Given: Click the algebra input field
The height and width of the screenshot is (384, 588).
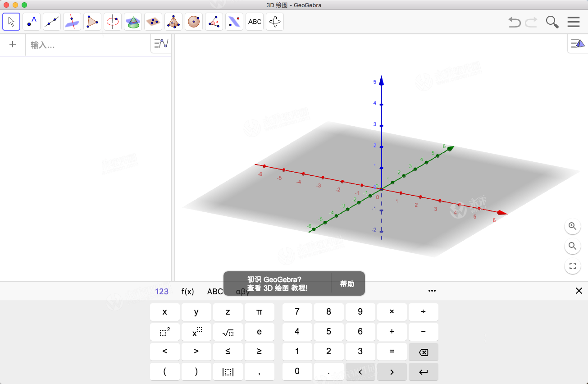Looking at the screenshot, I should pos(88,45).
